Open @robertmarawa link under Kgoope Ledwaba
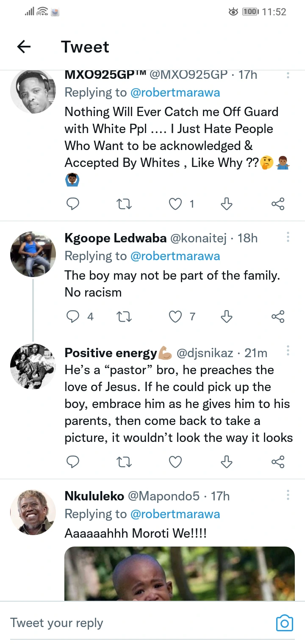This screenshot has height=644, width=305. point(175,256)
